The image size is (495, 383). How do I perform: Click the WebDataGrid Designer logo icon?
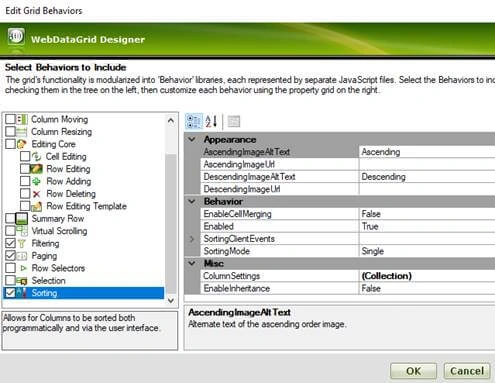pyautogui.click(x=16, y=36)
